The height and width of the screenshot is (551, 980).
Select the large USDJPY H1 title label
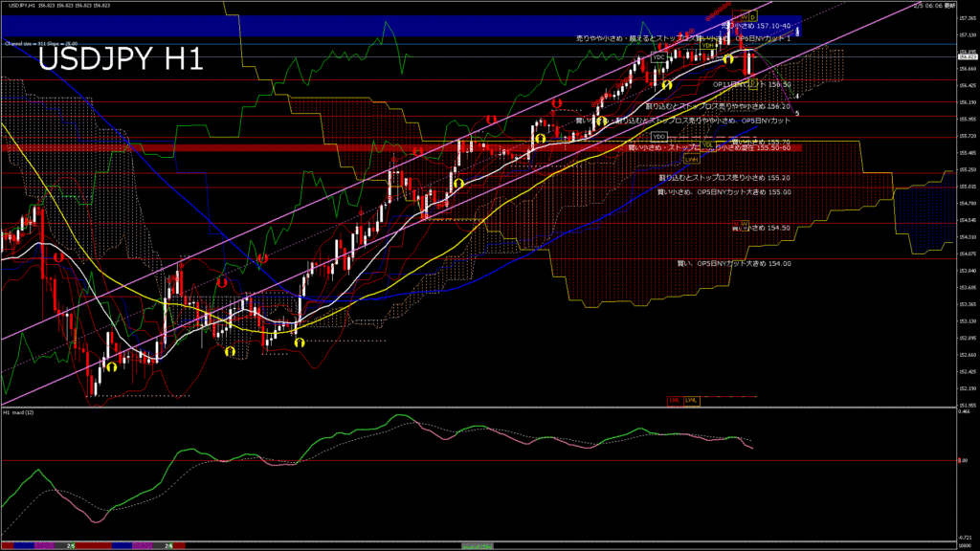tap(121, 59)
